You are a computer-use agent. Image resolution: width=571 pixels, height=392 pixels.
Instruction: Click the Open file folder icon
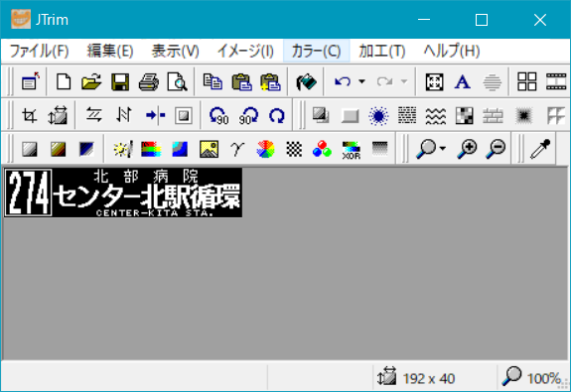pyautogui.click(x=91, y=81)
